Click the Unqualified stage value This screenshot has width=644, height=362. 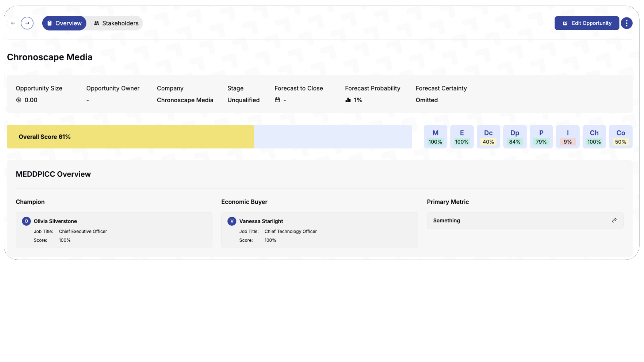pos(243,100)
